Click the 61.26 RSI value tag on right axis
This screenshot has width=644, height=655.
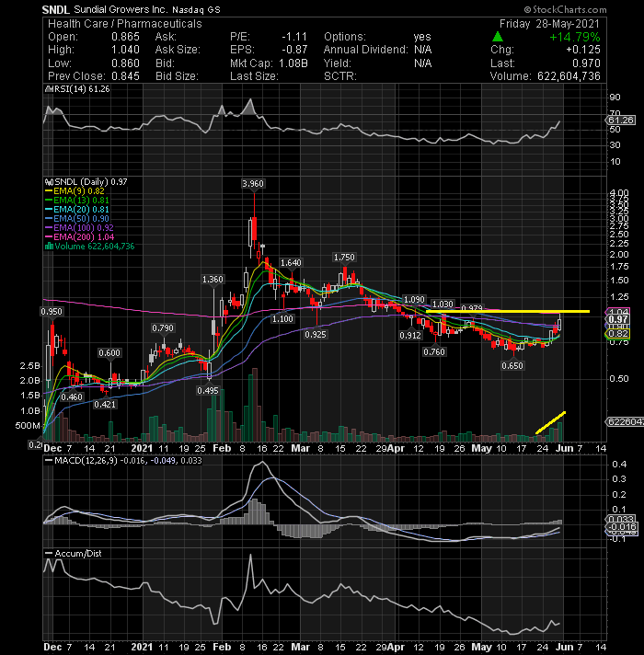pyautogui.click(x=621, y=121)
